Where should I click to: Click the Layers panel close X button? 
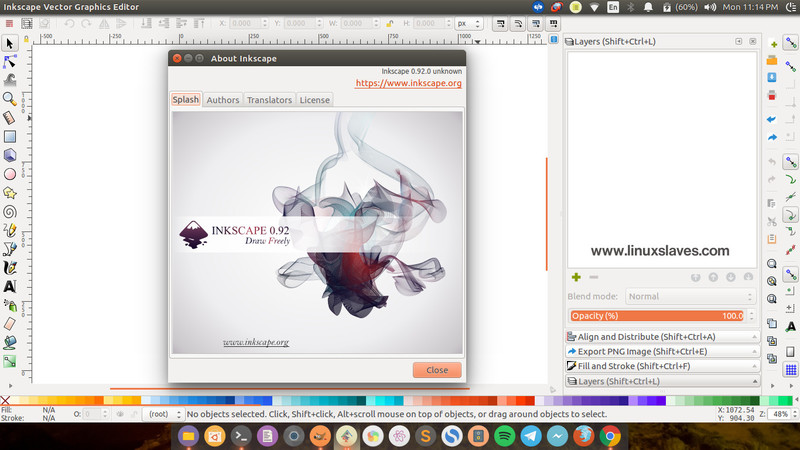click(x=753, y=41)
